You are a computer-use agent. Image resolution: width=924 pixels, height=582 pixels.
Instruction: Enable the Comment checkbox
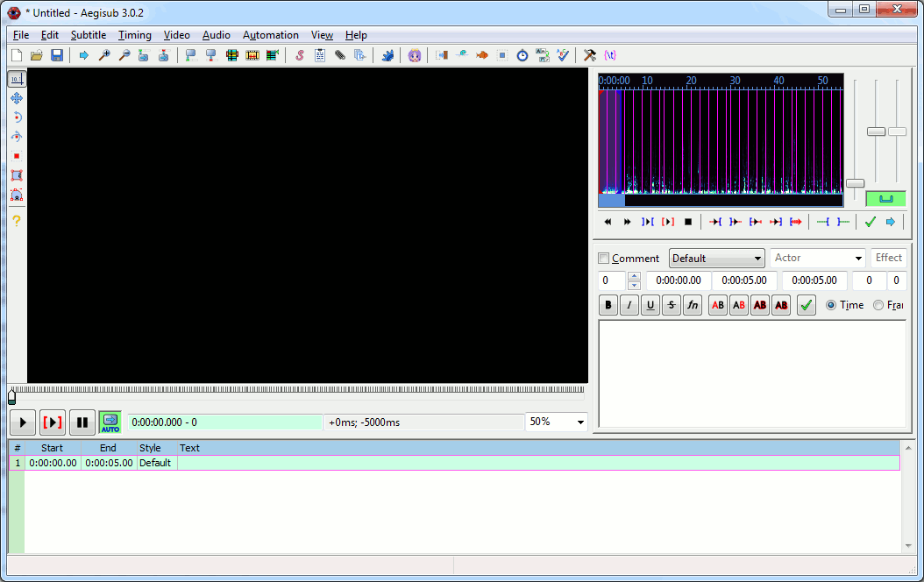click(x=603, y=259)
